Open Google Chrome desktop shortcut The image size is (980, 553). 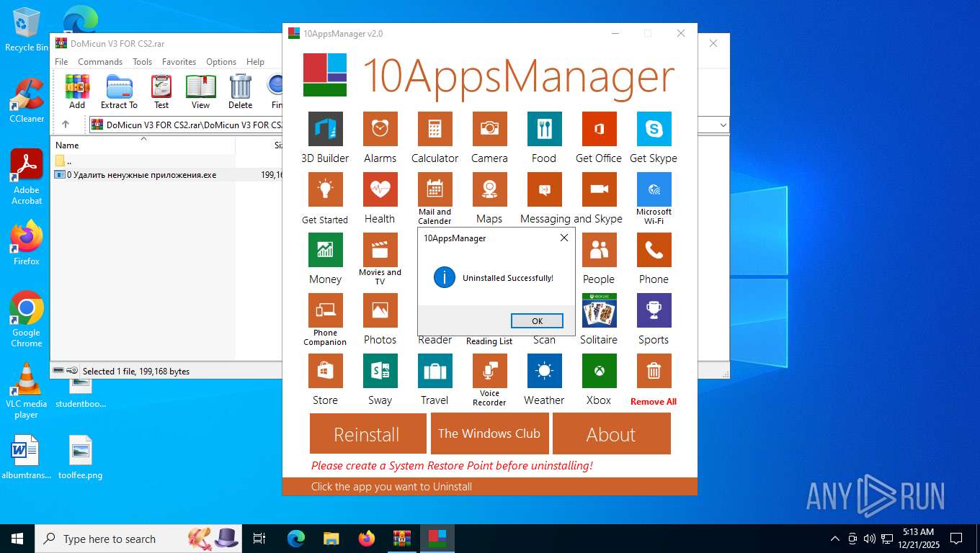pos(27,320)
